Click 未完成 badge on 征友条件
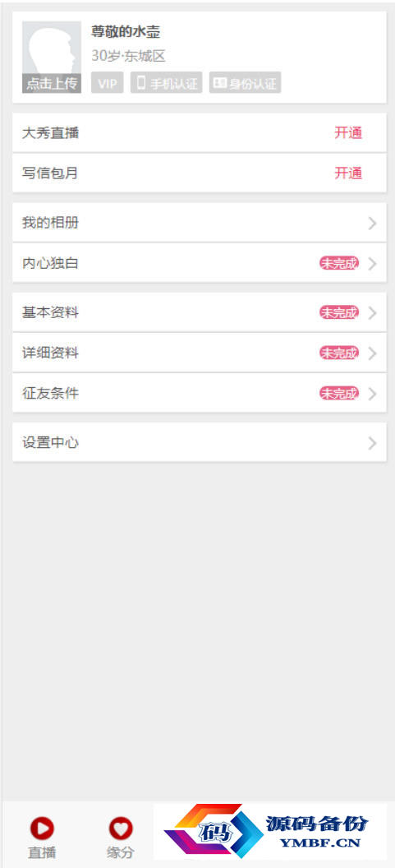 pyautogui.click(x=339, y=394)
